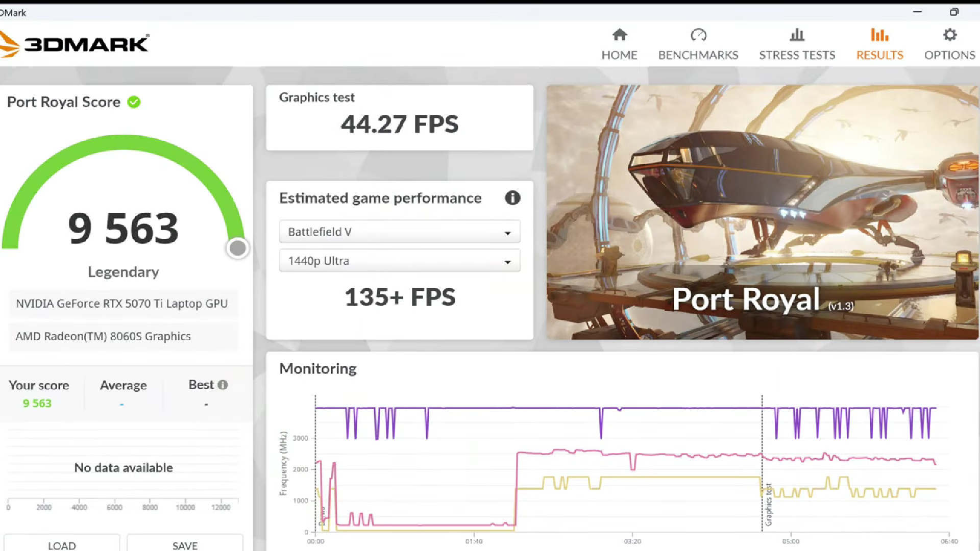The height and width of the screenshot is (551, 980).
Task: Click the Stress Tests bar chart icon
Action: [x=797, y=35]
